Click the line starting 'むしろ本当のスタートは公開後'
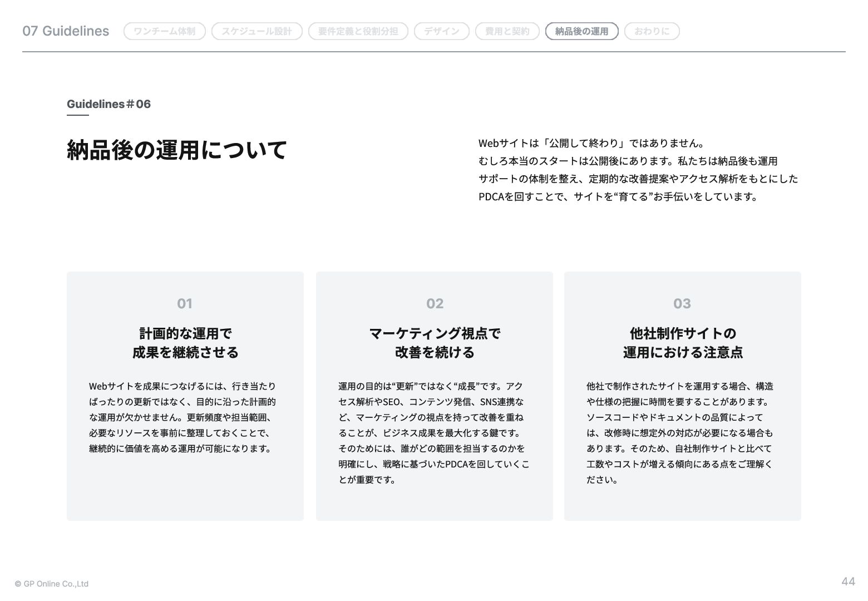 click(x=628, y=161)
